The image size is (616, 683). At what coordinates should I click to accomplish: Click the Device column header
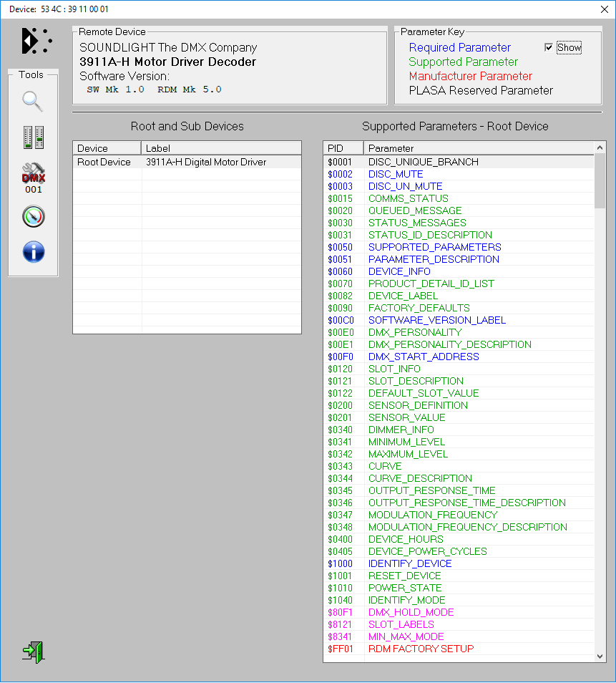107,148
